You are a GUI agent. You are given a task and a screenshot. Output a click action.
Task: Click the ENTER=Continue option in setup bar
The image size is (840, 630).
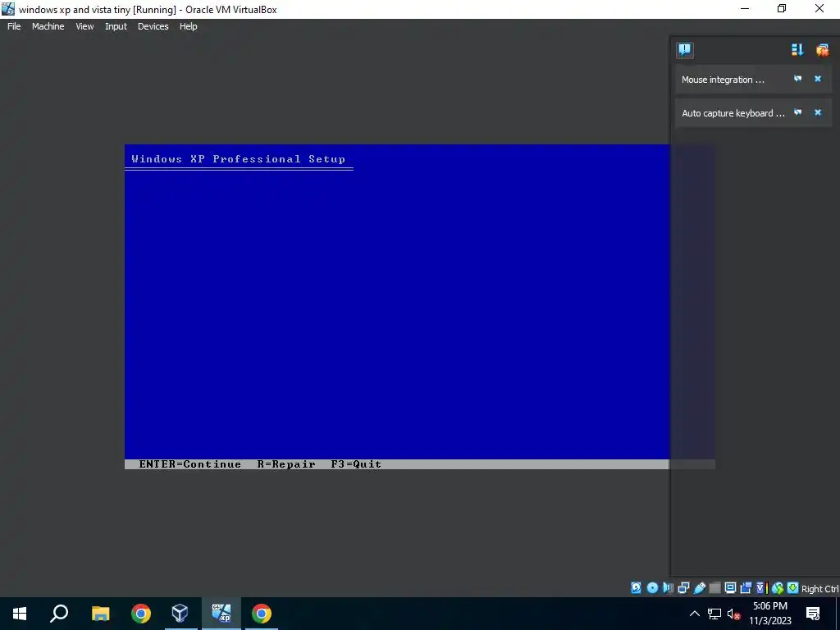189,464
